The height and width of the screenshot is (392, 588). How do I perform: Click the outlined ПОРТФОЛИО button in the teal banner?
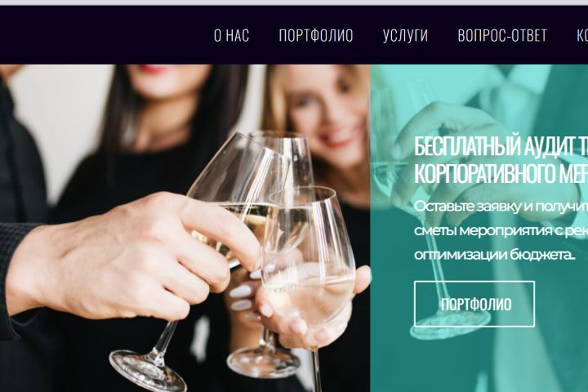point(474,304)
